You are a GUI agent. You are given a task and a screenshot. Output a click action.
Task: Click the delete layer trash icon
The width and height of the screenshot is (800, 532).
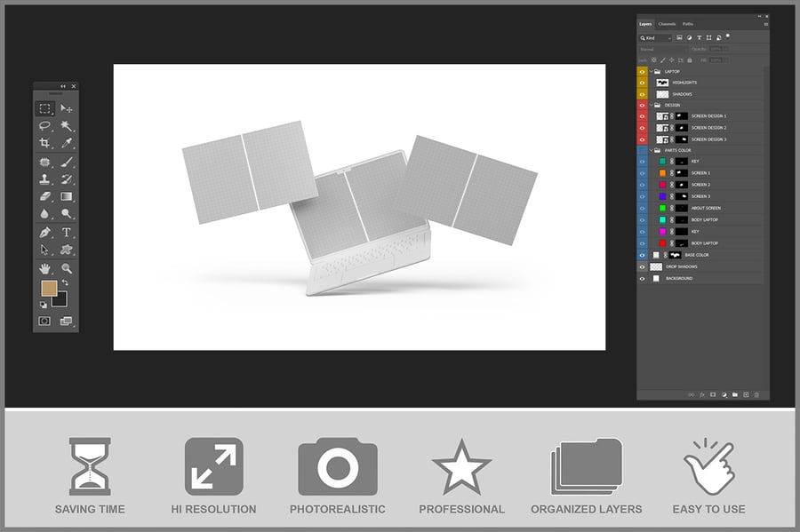756,394
